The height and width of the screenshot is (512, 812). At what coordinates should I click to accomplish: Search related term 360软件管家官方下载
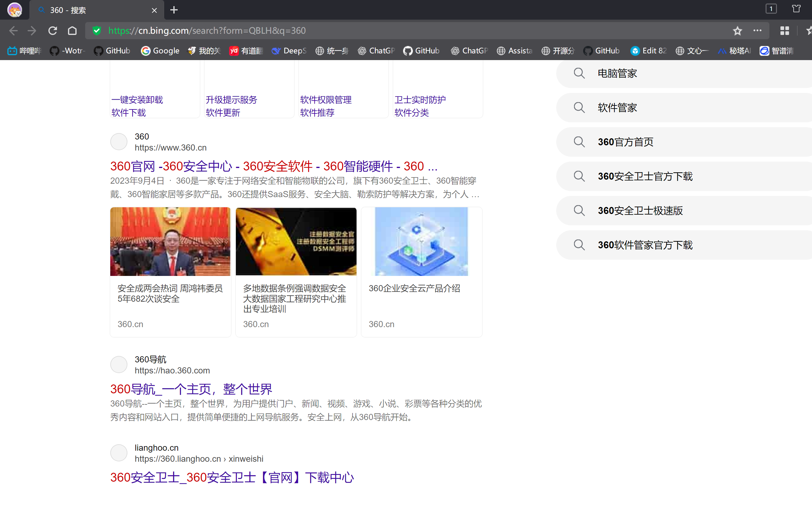click(x=684, y=245)
